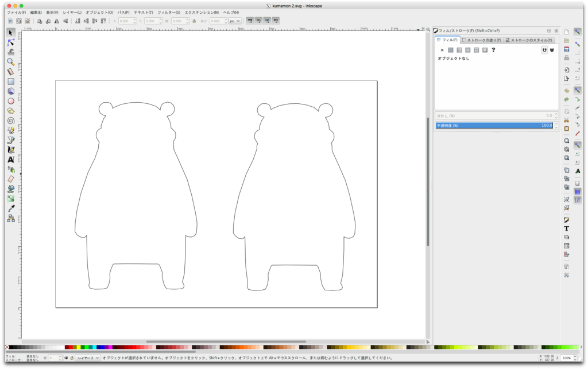
Task: Toggle master snapping at top of snap bar
Action: coord(578,32)
